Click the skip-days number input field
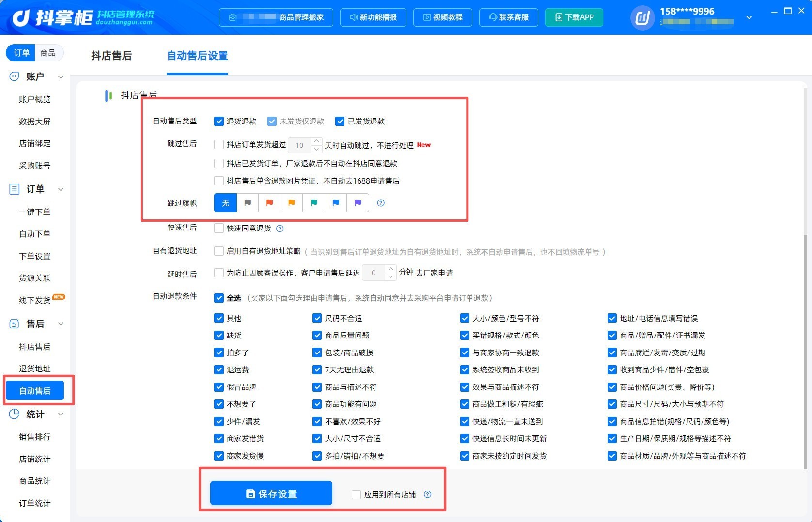812x522 pixels. pos(300,145)
